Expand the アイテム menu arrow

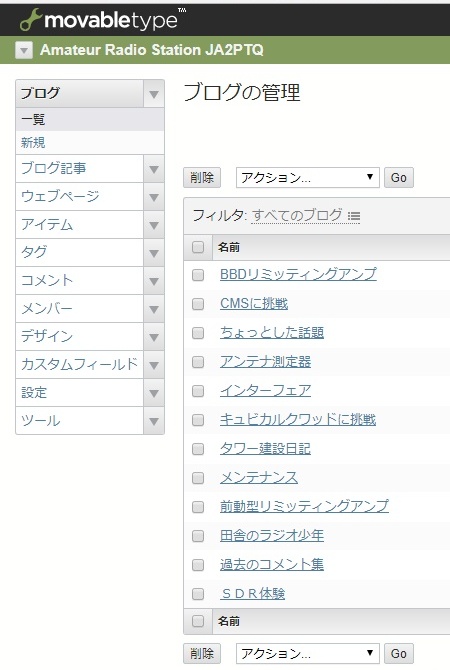coord(154,225)
